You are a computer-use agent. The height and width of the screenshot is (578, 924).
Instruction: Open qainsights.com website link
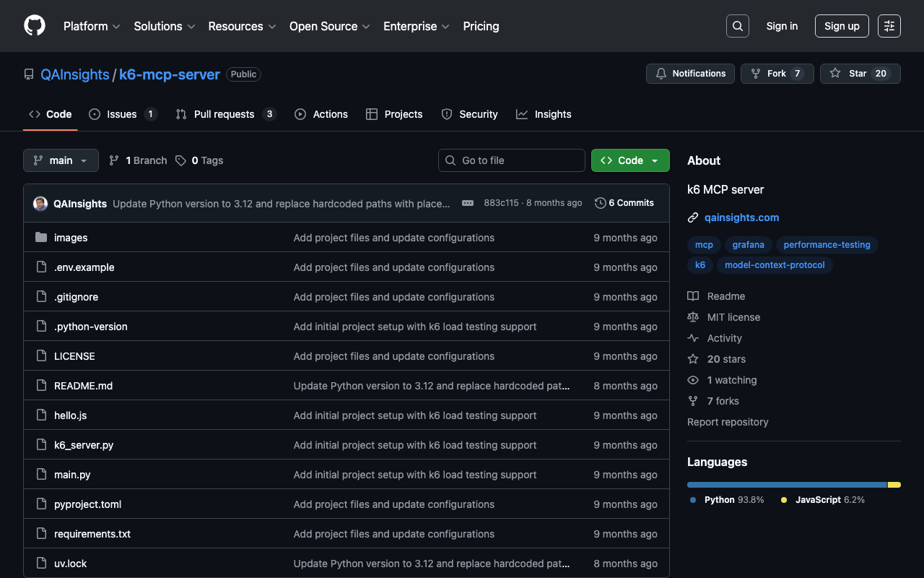(x=741, y=217)
